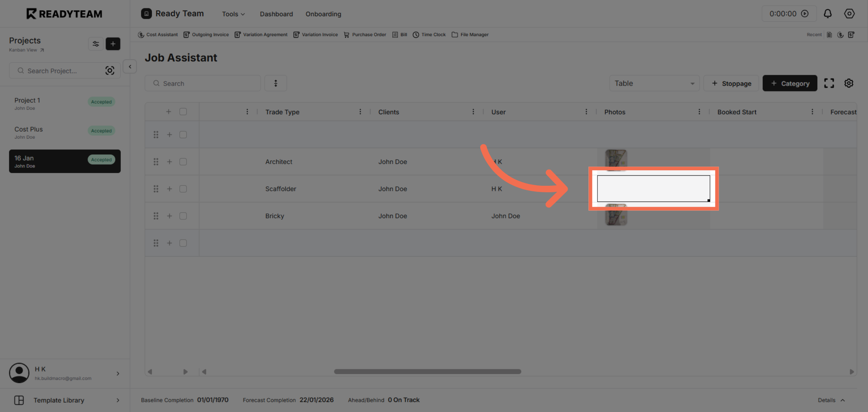
Task: Click the Search input field above the table
Action: pyautogui.click(x=203, y=83)
